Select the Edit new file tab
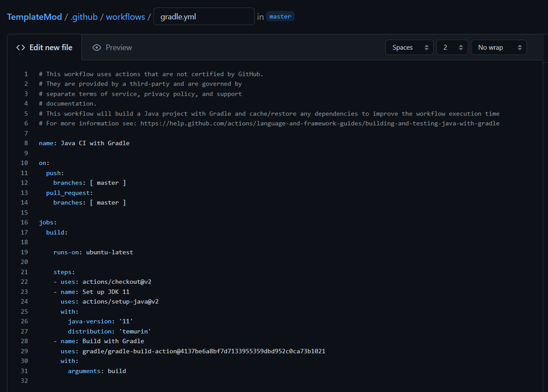Screen dimensions: 548x392 coord(45,48)
